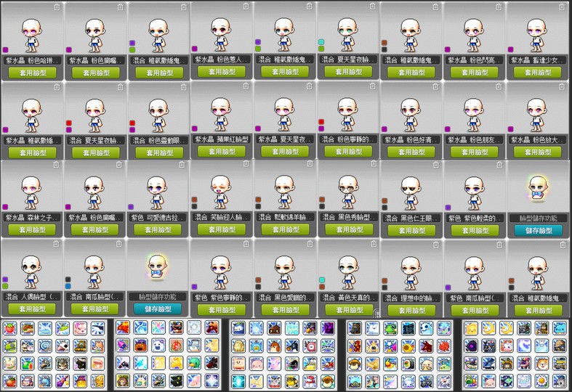Click 套用臉型 under 紫色 紫色輕柔的
Image resolution: width=572 pixels, height=392 pixels.
click(475, 231)
